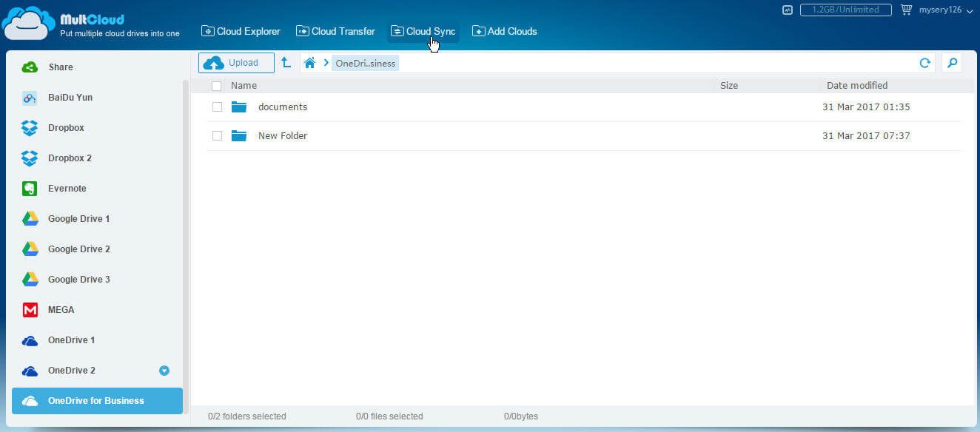The width and height of the screenshot is (980, 432).
Task: Click the activity monitor icon in header
Action: pyautogui.click(x=788, y=10)
